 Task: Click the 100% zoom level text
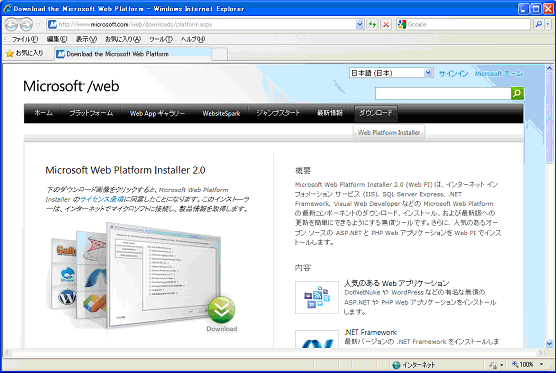point(527,364)
